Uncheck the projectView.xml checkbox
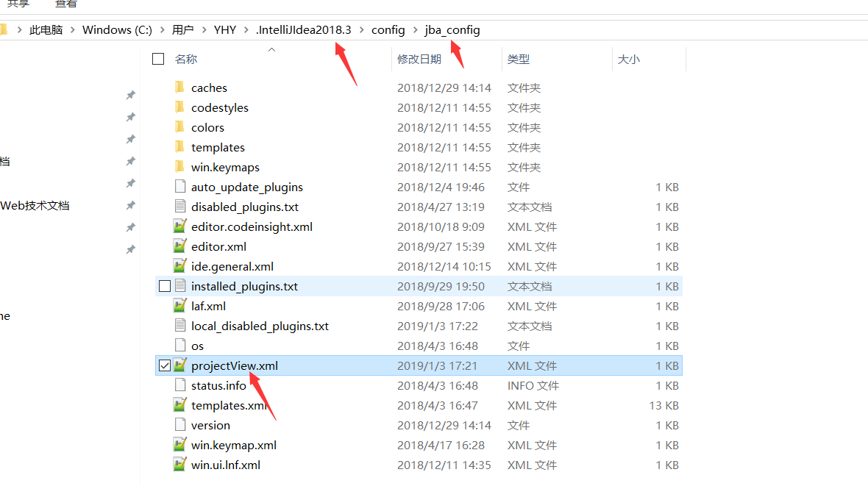The width and height of the screenshot is (868, 486). 163,365
